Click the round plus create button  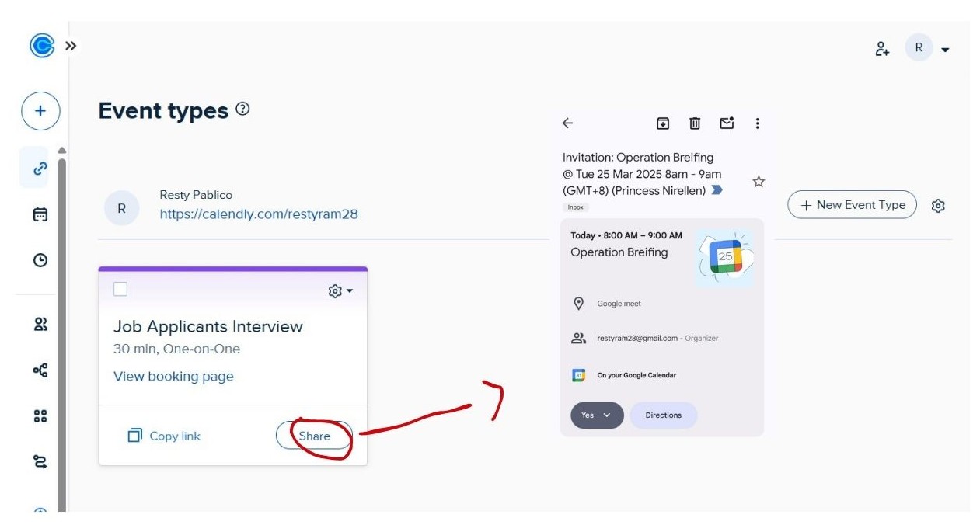click(x=40, y=111)
